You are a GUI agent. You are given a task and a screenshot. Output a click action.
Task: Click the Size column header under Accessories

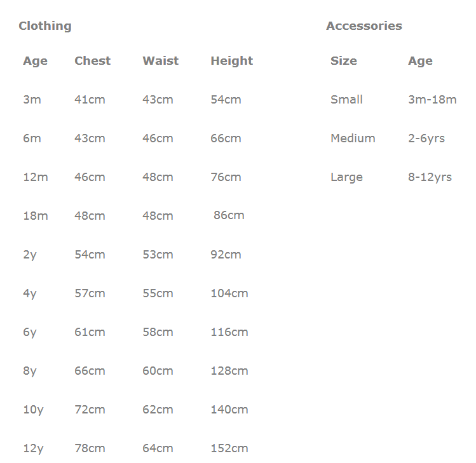click(x=344, y=61)
